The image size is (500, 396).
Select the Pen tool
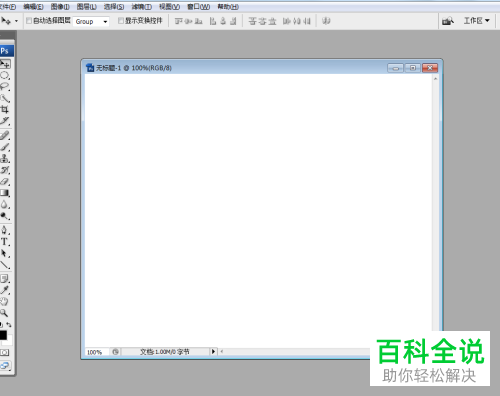click(5, 230)
